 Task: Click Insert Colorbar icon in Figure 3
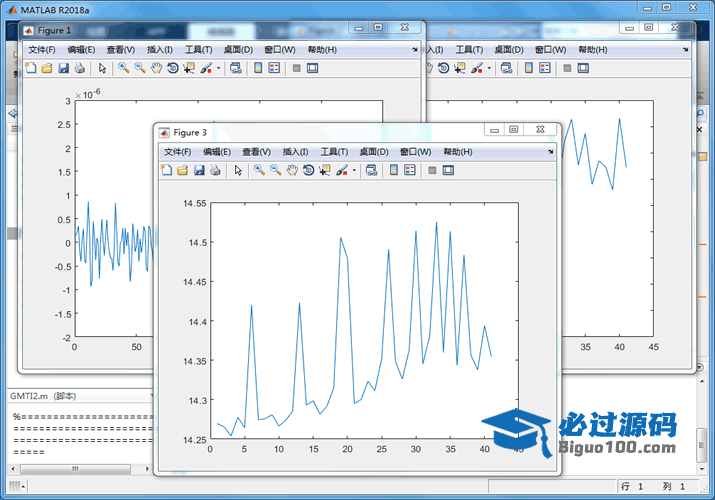[x=393, y=171]
